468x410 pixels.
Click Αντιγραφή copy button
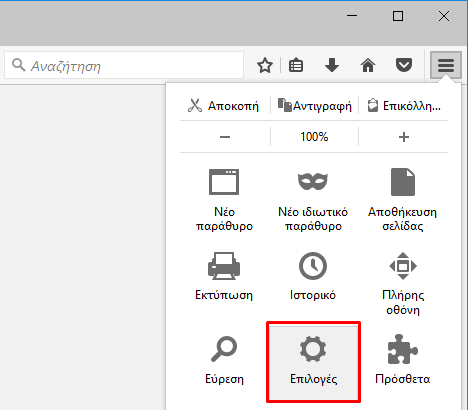point(315,106)
